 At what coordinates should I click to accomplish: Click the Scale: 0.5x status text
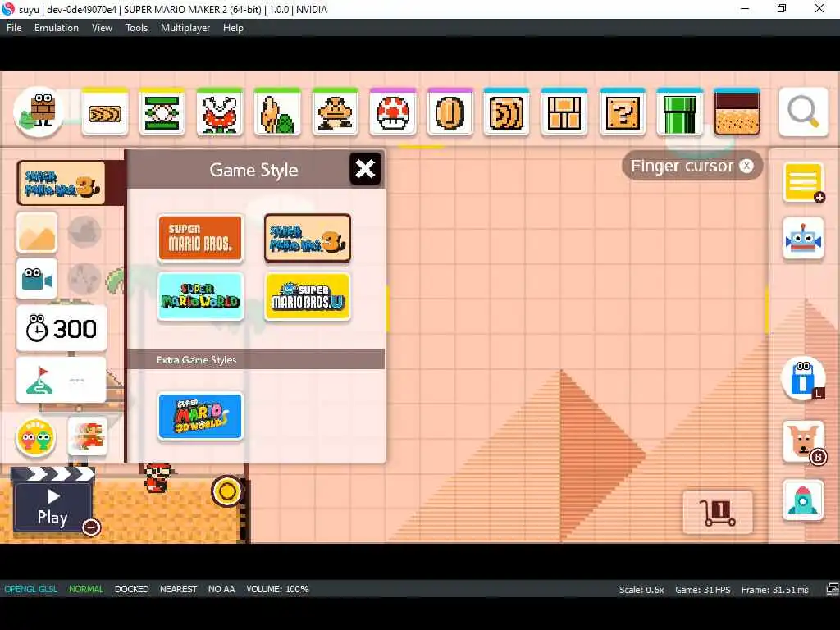pyautogui.click(x=641, y=590)
